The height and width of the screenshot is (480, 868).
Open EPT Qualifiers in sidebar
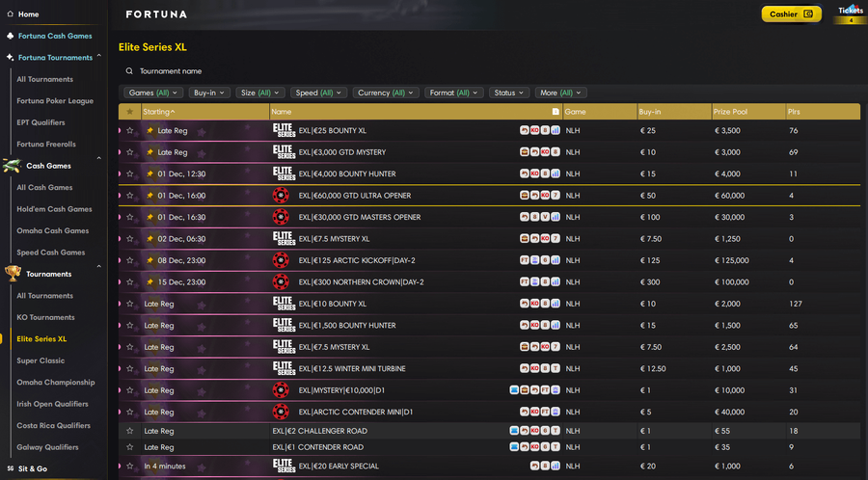[x=41, y=122]
